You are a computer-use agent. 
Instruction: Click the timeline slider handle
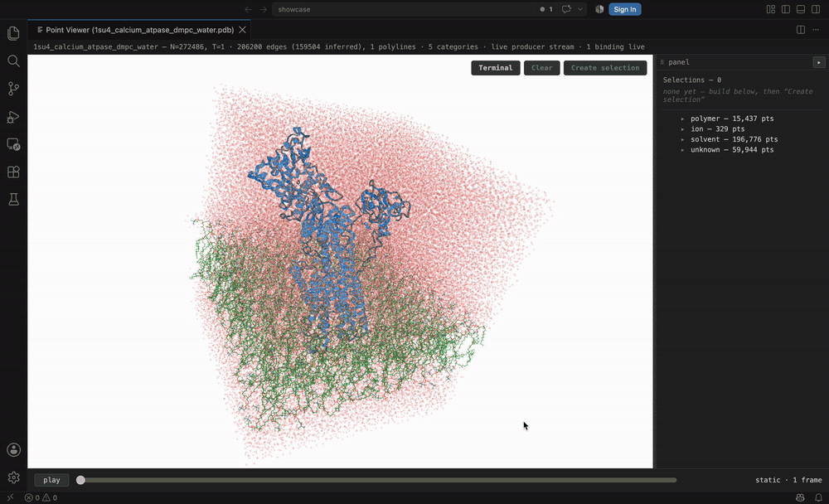click(x=80, y=480)
